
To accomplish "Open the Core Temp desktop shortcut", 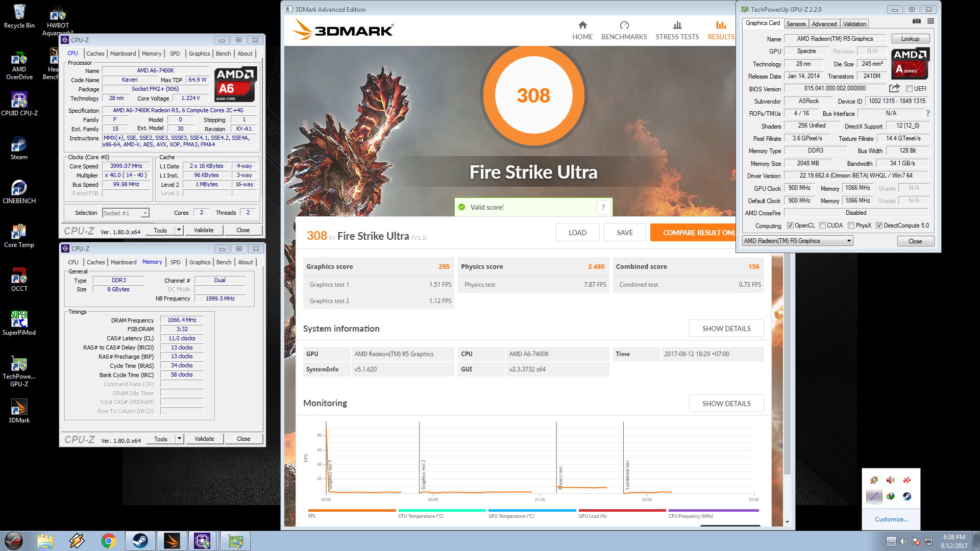I will (x=19, y=236).
